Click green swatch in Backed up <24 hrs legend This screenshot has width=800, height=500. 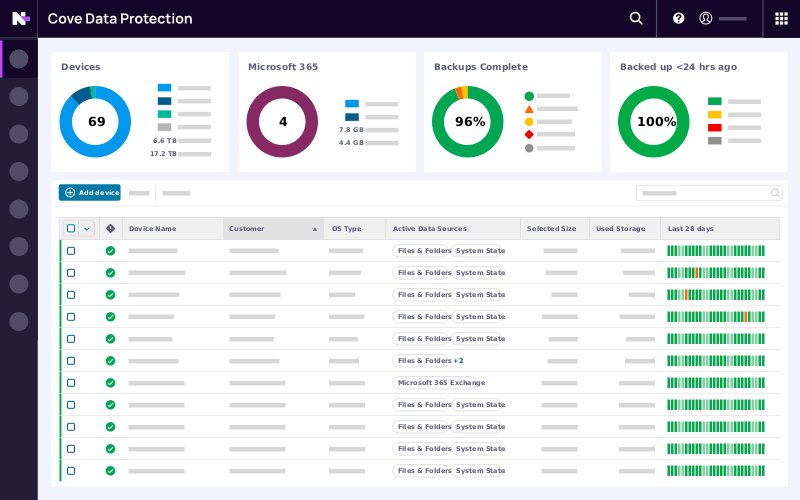click(715, 101)
